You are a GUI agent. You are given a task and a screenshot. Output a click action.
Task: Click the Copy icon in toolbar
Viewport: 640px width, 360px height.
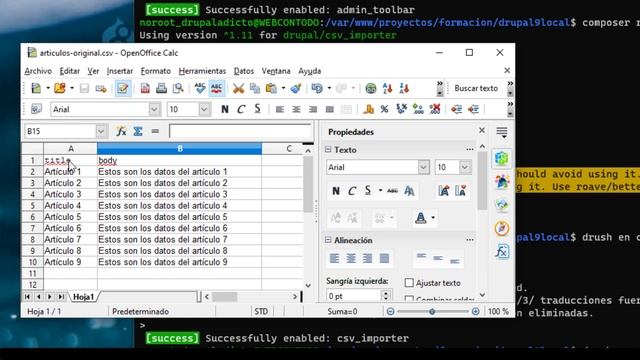coord(255,88)
